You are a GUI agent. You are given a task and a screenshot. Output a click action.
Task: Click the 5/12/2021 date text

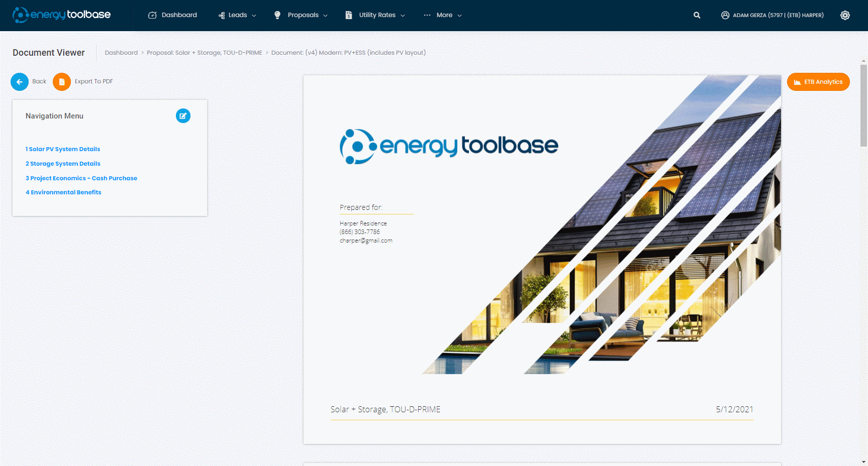point(735,409)
